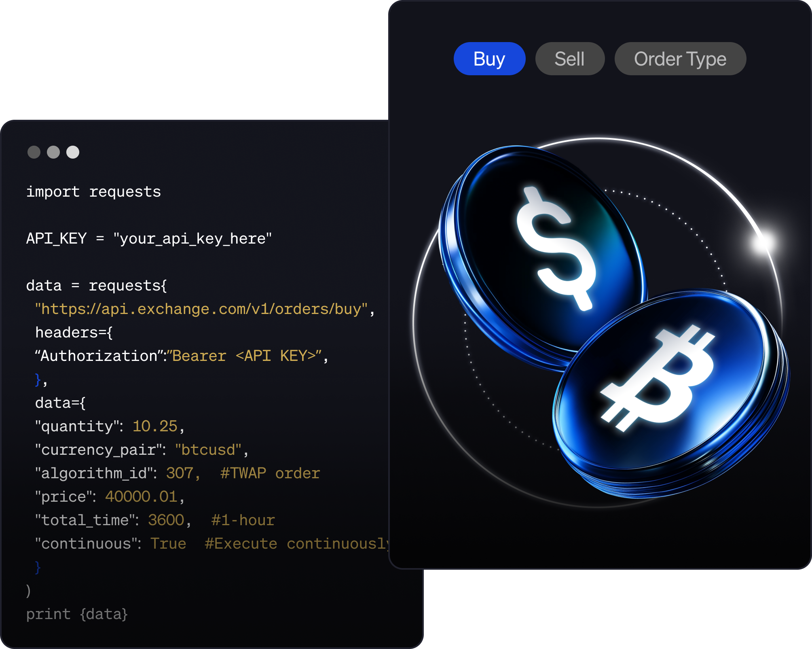Open the Order Type selector

click(680, 59)
